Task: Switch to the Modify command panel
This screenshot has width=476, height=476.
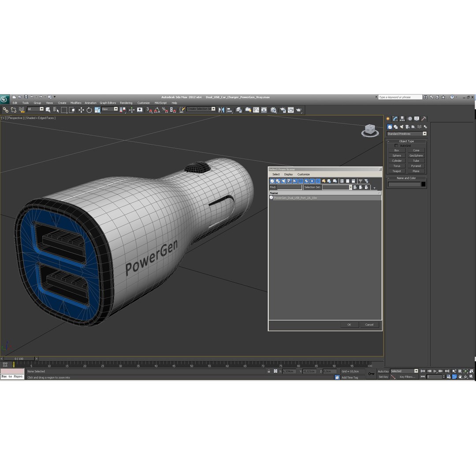Action: click(395, 119)
